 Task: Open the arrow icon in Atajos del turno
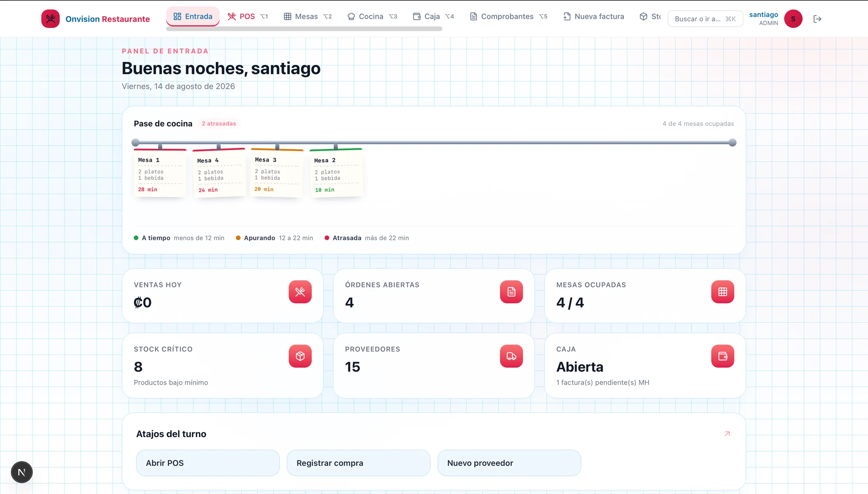click(x=727, y=433)
